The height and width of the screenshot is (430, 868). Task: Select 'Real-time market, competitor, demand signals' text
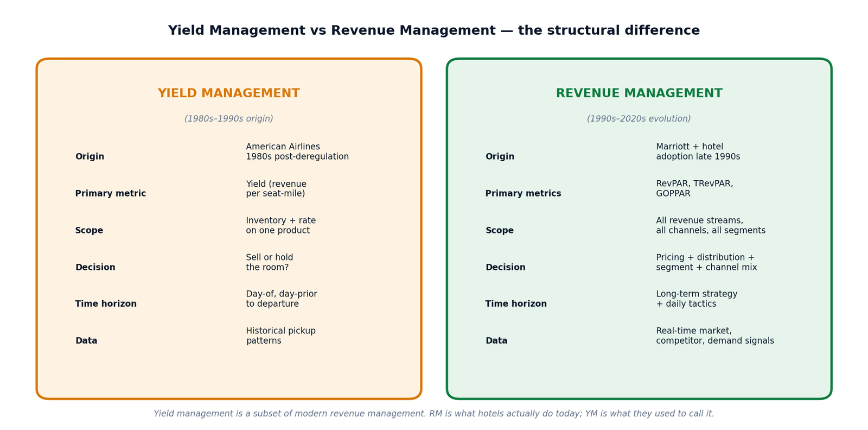coord(715,336)
